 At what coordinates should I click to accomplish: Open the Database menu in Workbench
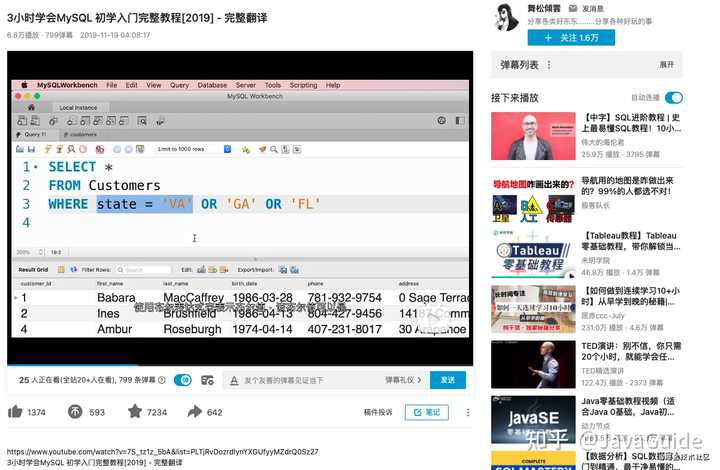(x=212, y=85)
